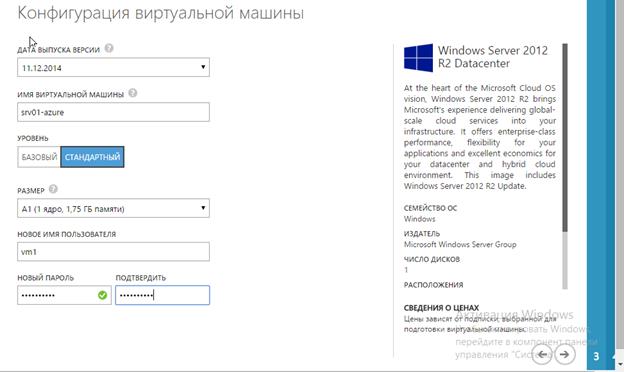This screenshot has width=624, height=372.
Task: Click the green password validation checkmark
Action: point(102,295)
